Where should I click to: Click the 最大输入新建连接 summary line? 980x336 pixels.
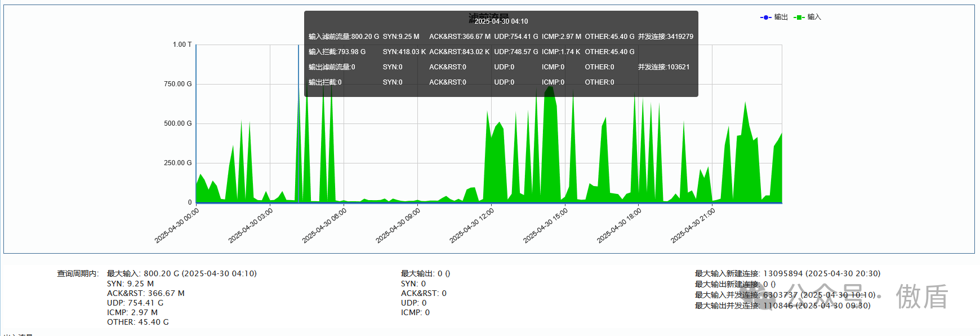coord(787,273)
